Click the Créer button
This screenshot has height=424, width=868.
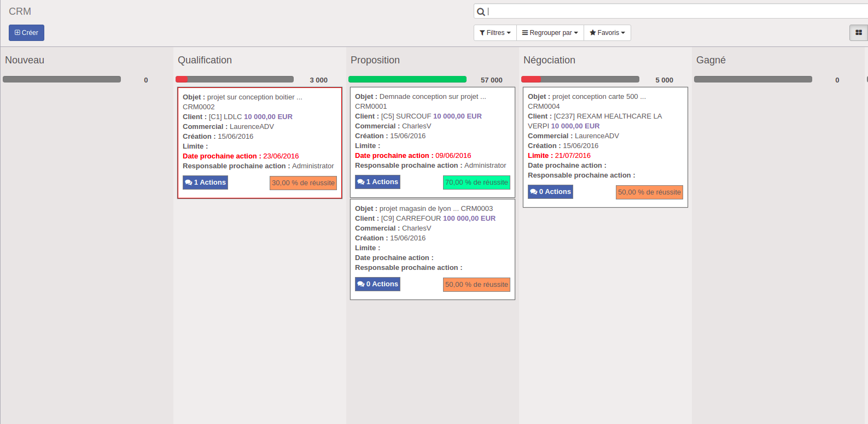coord(26,33)
